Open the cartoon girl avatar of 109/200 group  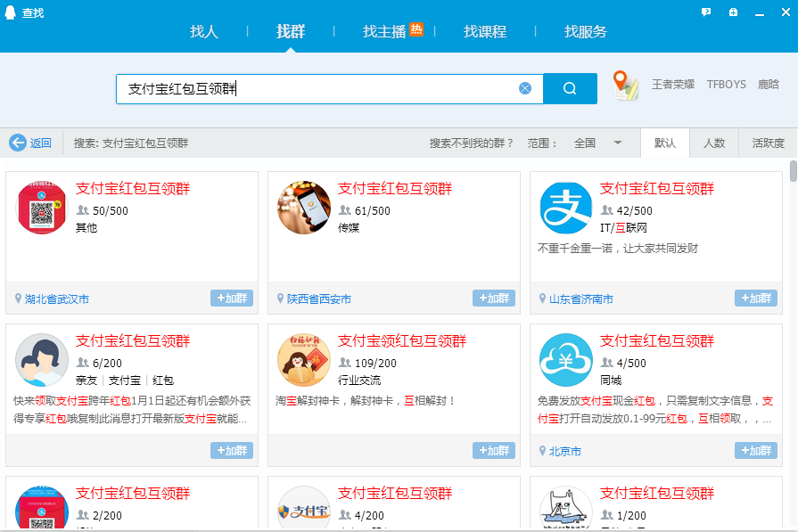304,360
